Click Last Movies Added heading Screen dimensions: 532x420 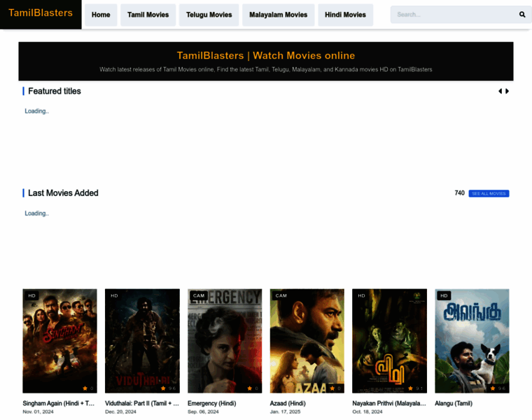[63, 193]
